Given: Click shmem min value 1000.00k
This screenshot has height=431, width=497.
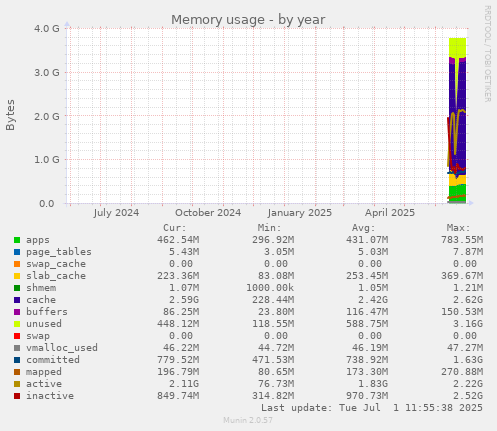Looking at the screenshot, I should (x=270, y=288).
